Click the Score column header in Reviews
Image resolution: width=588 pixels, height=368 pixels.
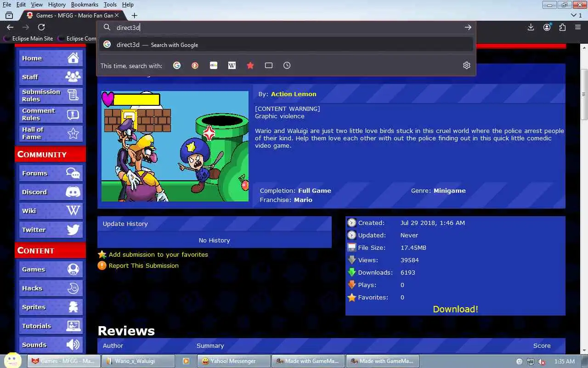click(542, 345)
